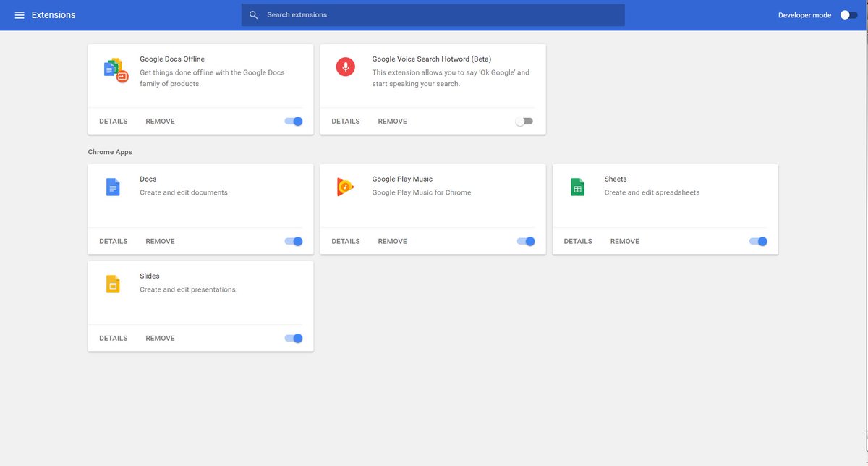Remove Google Voice Search Hotword extension
Viewport: 868px width, 466px height.
click(392, 122)
